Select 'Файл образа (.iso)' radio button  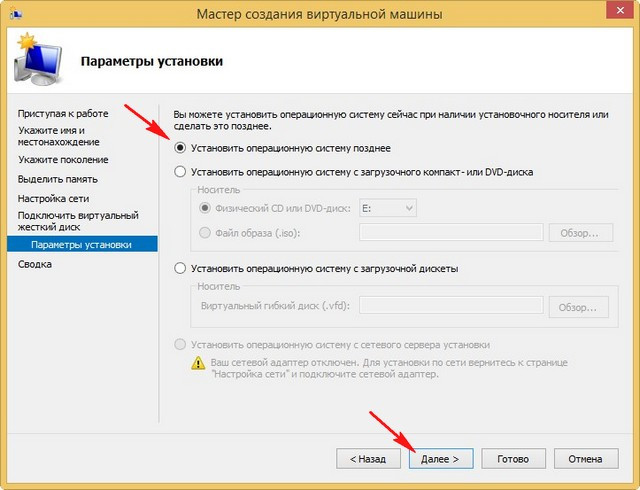pyautogui.click(x=204, y=233)
